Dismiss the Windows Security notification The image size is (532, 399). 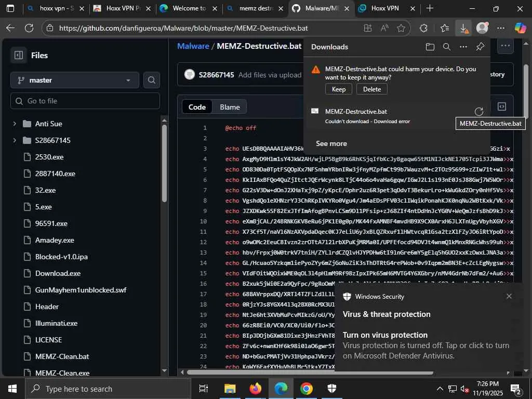(x=509, y=296)
